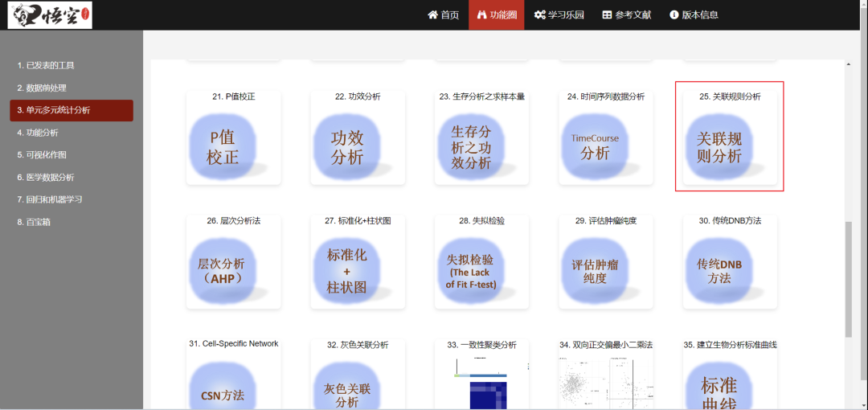868x410 pixels.
Task: Click the title '25. 关联规则分析'
Action: click(x=730, y=96)
